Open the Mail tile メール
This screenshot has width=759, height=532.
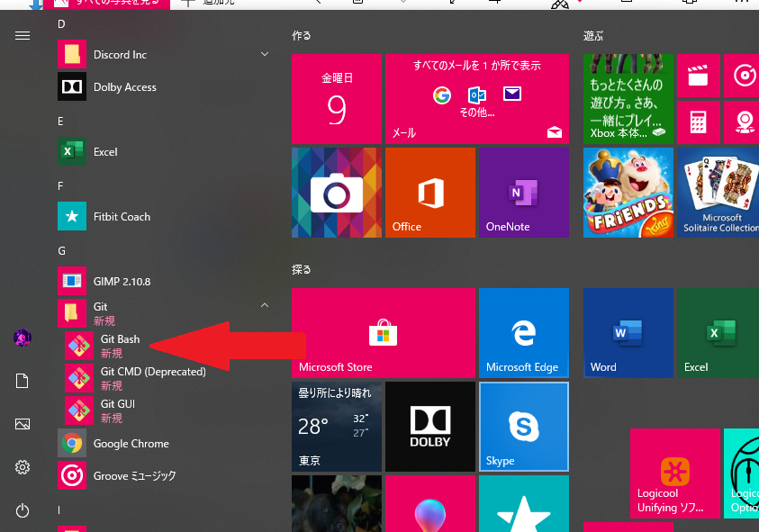(477, 99)
